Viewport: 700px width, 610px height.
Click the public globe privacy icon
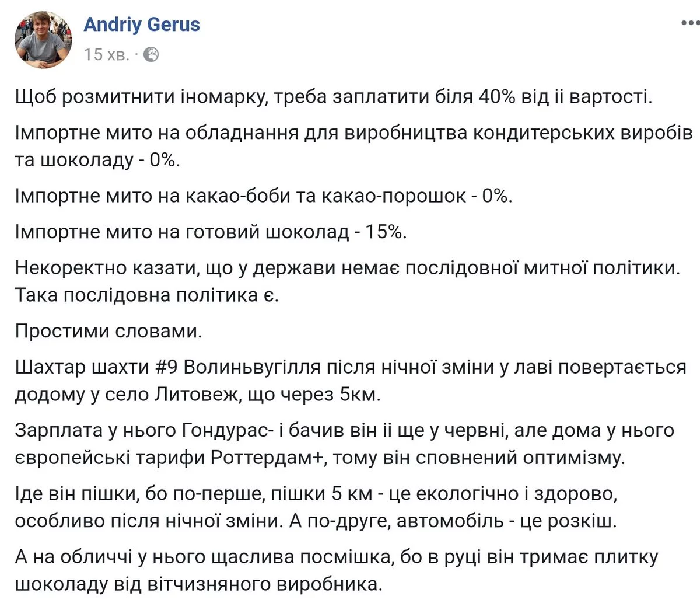point(152,55)
